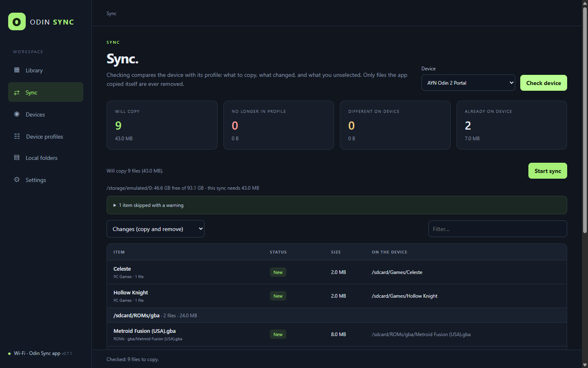588x368 pixels.
Task: Click the /sdcard/Games/Celeste path
Action: click(397, 272)
